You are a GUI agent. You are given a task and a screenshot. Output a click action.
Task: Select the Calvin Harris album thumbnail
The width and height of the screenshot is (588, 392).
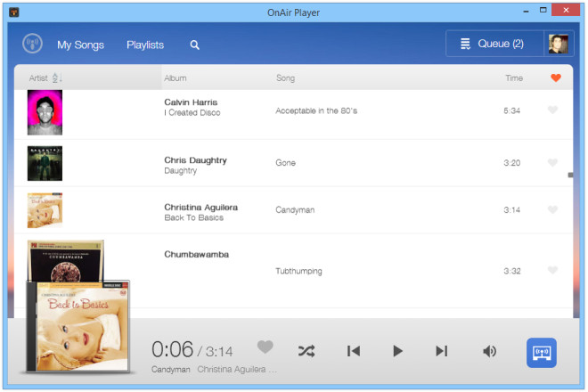(45, 112)
